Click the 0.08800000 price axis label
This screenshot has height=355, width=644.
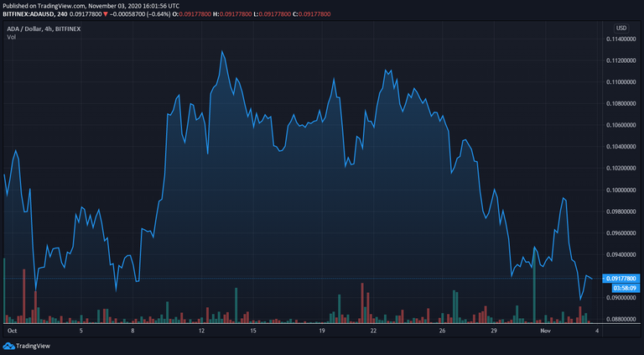click(x=621, y=319)
